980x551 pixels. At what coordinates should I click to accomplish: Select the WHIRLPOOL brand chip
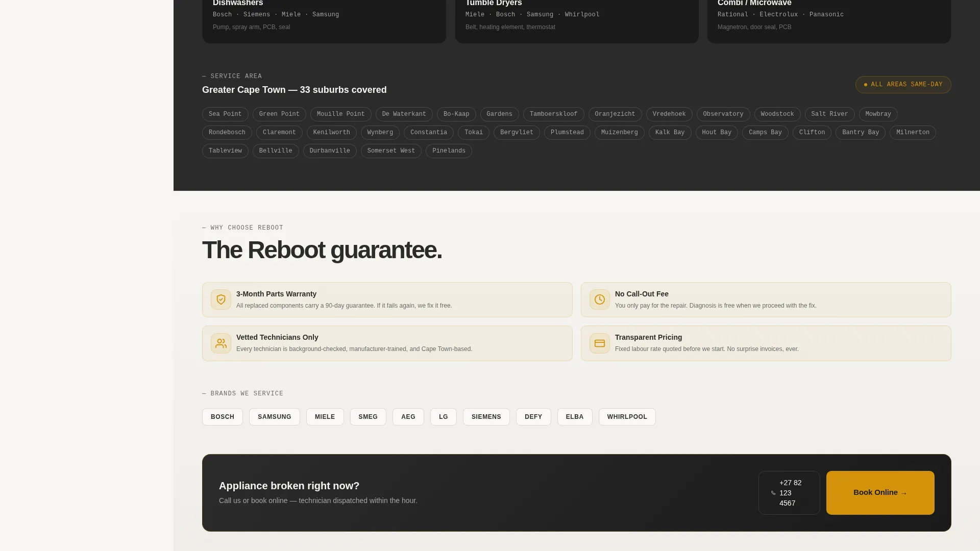627,417
